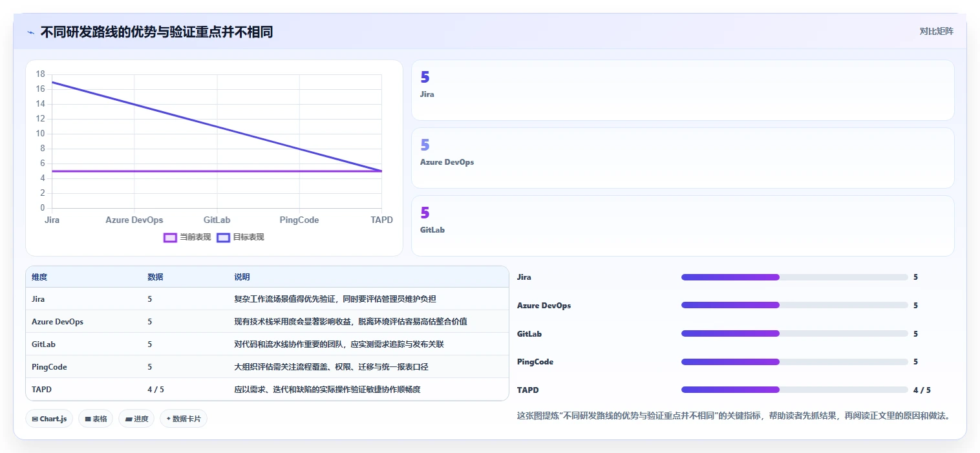Image resolution: width=980 pixels, height=453 pixels.
Task: Open the Jira data card
Action: [683, 90]
